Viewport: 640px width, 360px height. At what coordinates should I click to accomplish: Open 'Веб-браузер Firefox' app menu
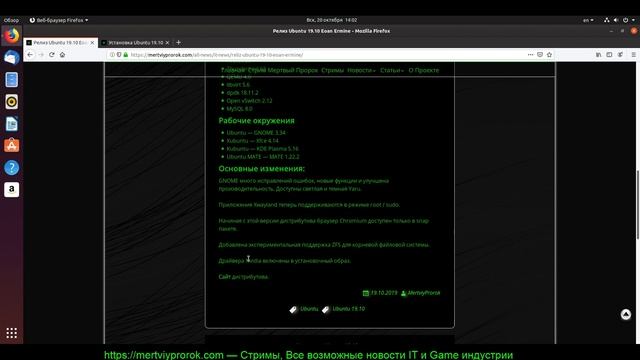click(59, 20)
